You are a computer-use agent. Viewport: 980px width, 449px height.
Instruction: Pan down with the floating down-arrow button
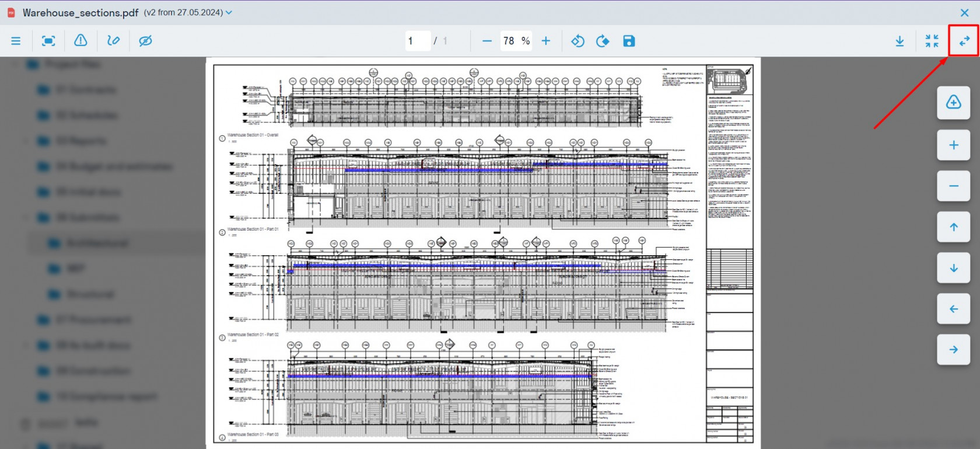click(x=954, y=268)
